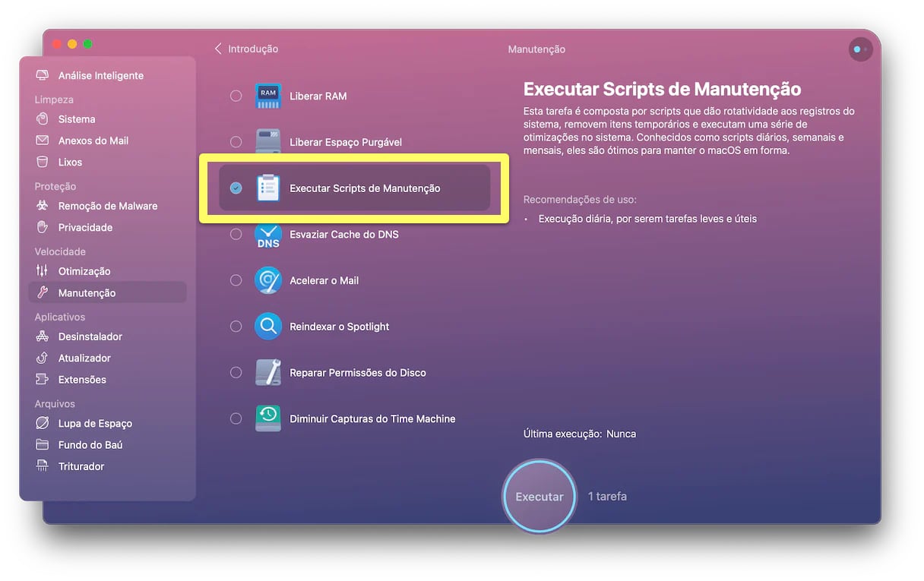Click the Time Machine captures icon
Image resolution: width=924 pixels, height=581 pixels.
(x=267, y=418)
